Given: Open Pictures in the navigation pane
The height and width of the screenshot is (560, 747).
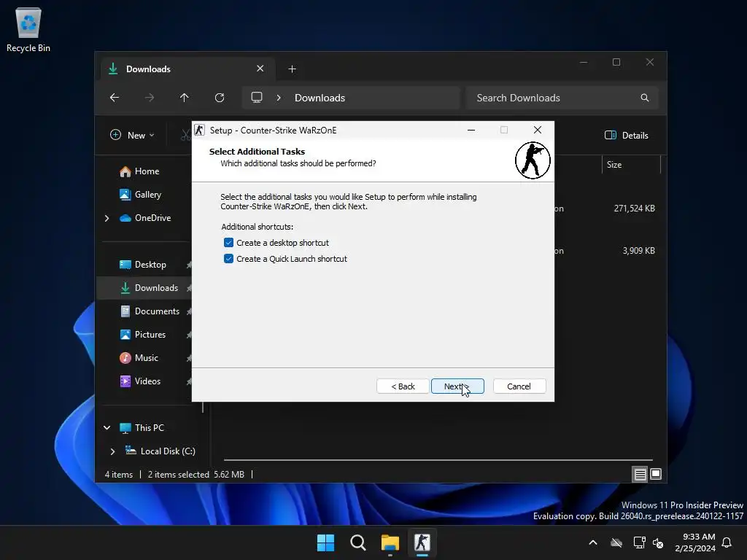Looking at the screenshot, I should (150, 335).
